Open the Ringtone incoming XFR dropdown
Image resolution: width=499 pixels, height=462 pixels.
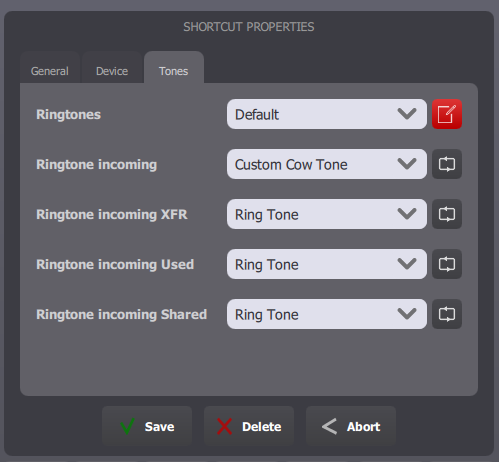click(327, 214)
